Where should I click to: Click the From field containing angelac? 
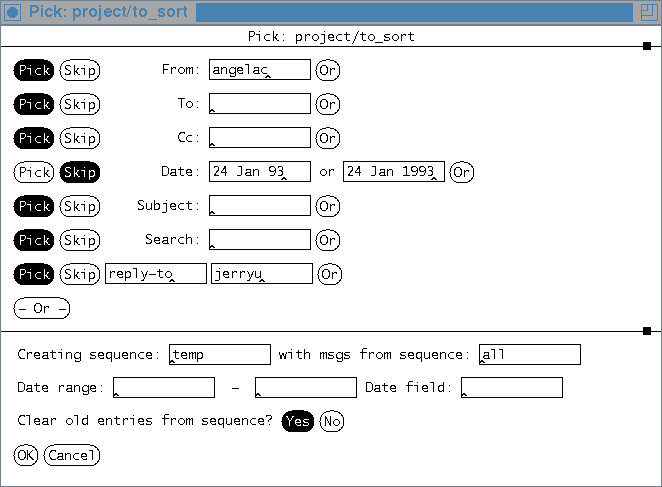pos(260,70)
